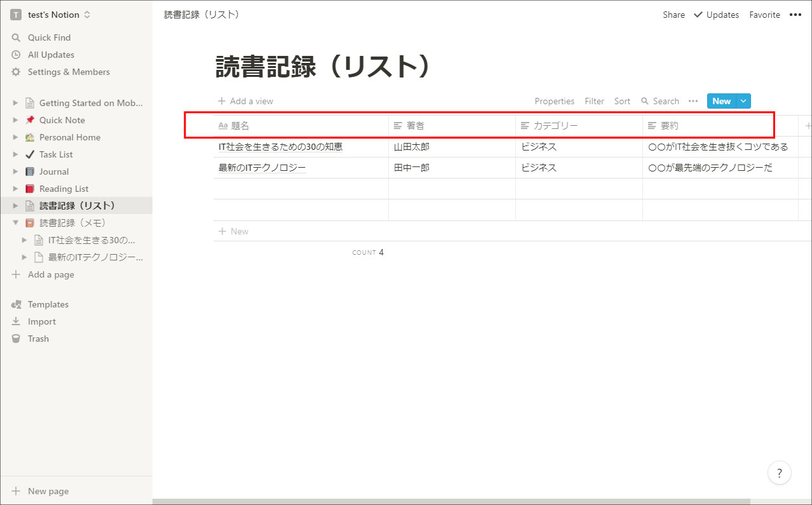Open the Properties menu

click(x=554, y=101)
